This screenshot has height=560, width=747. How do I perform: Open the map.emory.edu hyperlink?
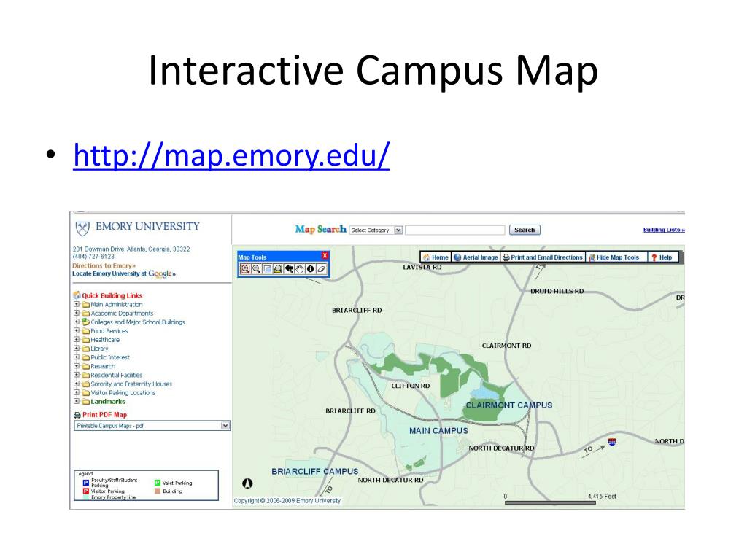[231, 155]
